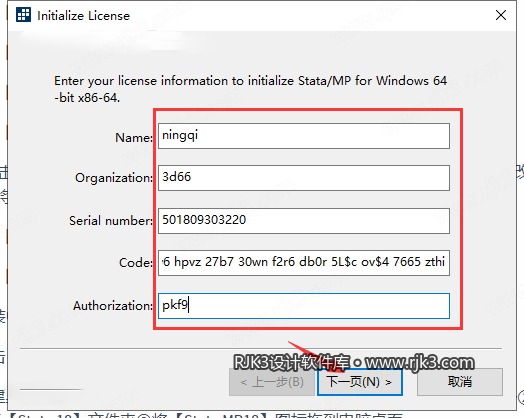The width and height of the screenshot is (524, 418).
Task: Click the "Code:" label
Action: click(x=136, y=263)
